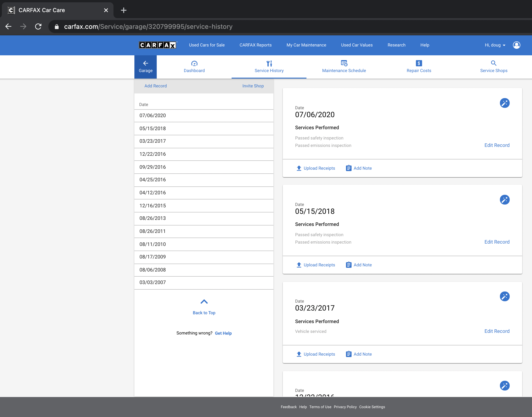Screen dimensions: 532x417
Task: Click the CARFAX logo
Action: click(x=158, y=45)
